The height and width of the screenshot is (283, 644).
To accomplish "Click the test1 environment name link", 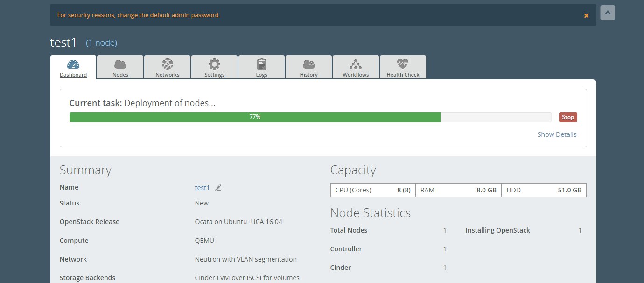I will point(202,188).
